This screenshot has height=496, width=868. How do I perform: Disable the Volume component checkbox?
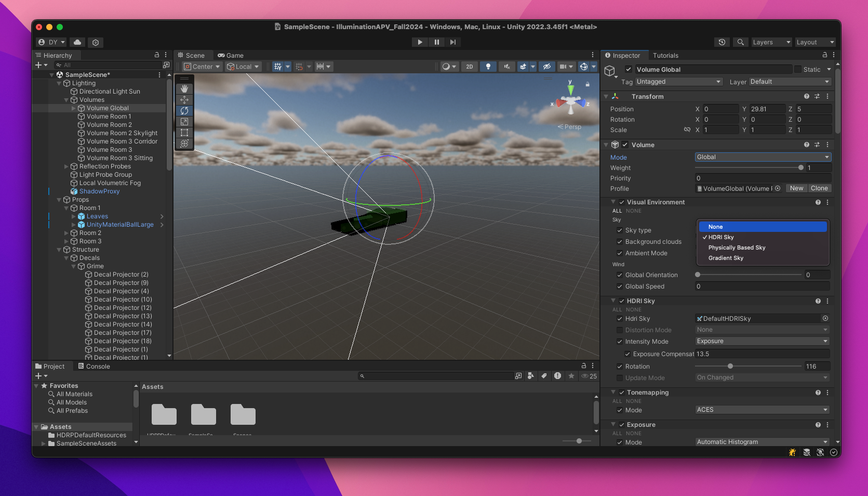point(625,145)
